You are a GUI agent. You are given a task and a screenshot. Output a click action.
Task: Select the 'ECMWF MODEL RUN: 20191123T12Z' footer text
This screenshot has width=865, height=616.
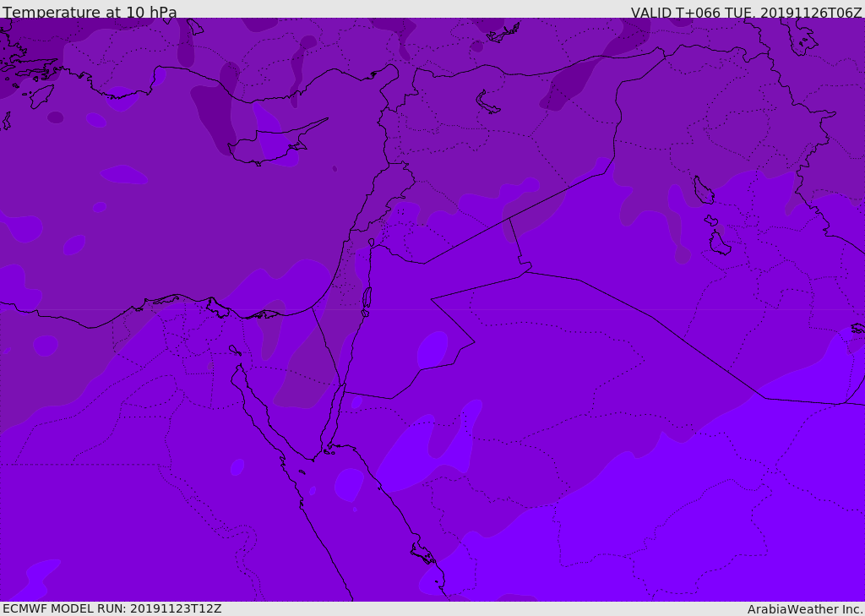(x=112, y=608)
